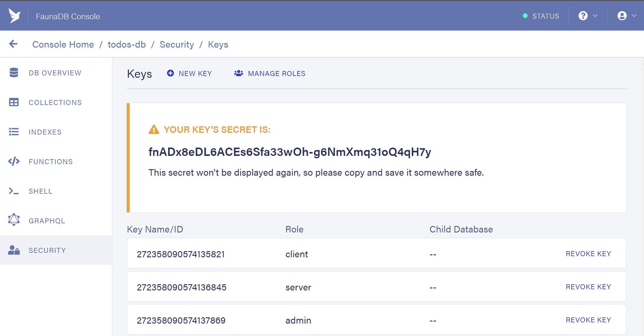Click the Shell prompt icon

tap(14, 191)
